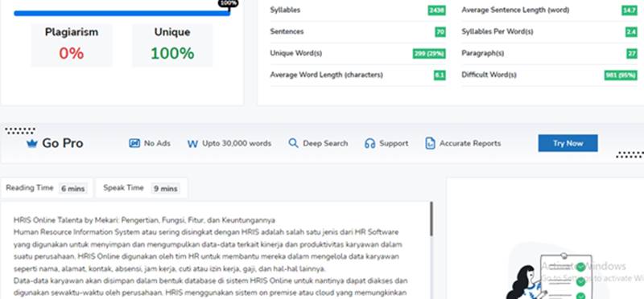The width and height of the screenshot is (644, 299).
Task: Click the Average Sentence Length badge
Action: tap(630, 10)
